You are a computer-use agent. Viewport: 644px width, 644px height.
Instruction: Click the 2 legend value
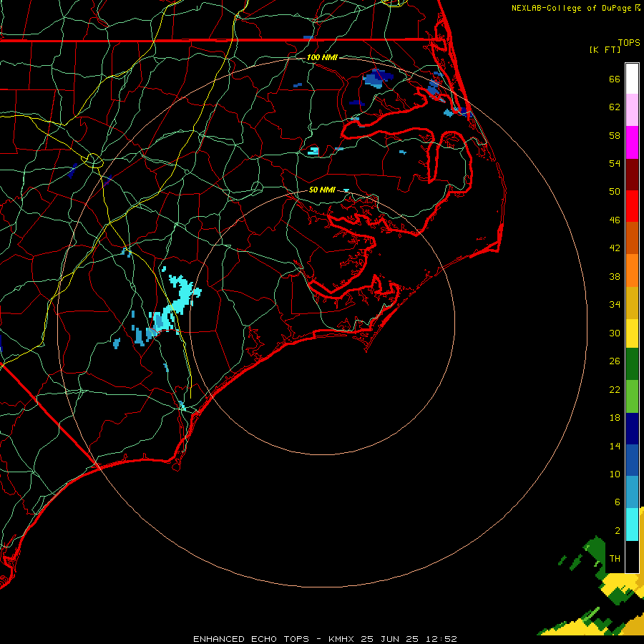618,530
